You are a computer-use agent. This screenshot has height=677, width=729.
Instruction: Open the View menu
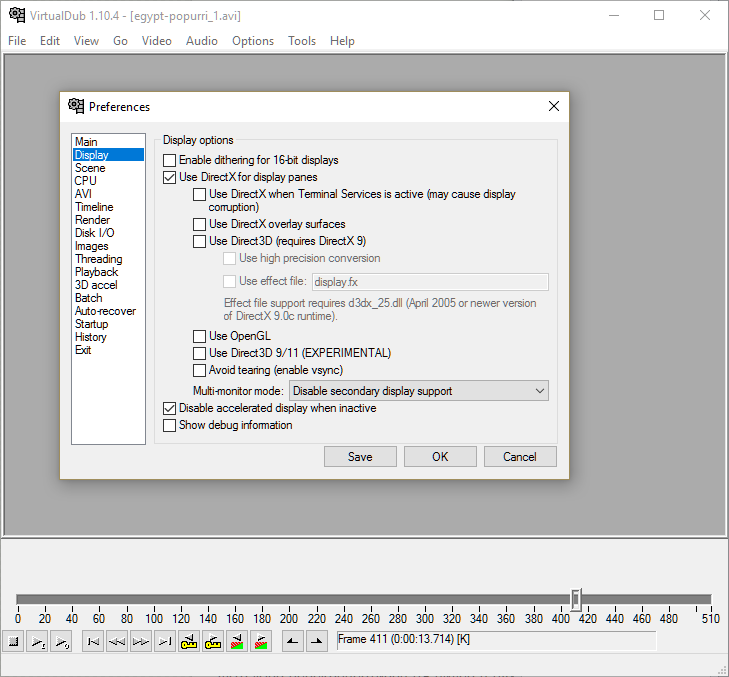(86, 41)
